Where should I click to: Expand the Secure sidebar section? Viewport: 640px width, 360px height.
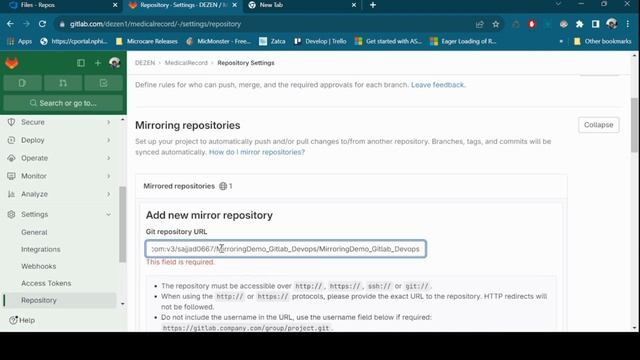(59, 122)
